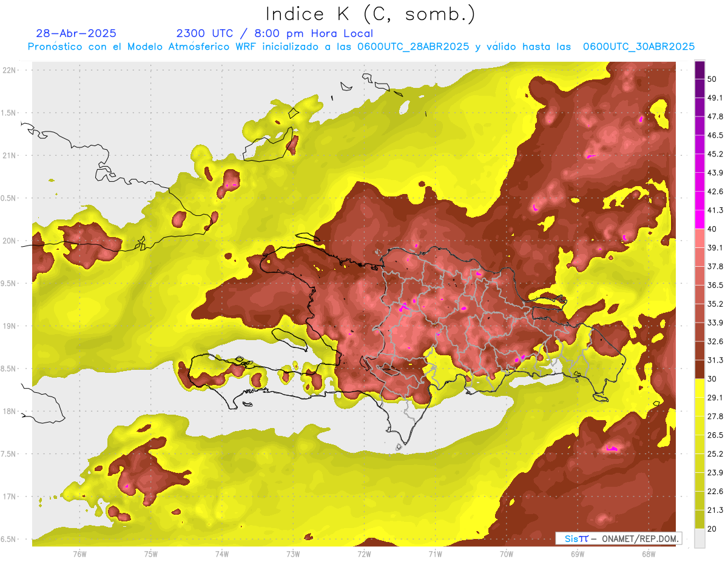The image size is (728, 562).
Task: Click the "30" legend value
Action: 712,379
